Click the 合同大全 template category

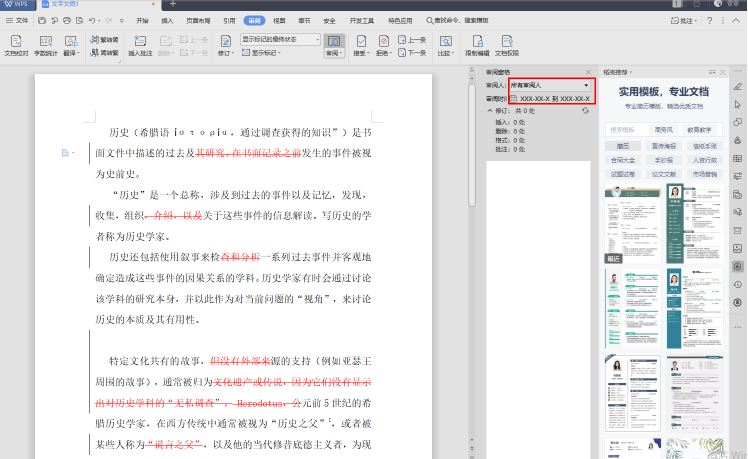623,160
